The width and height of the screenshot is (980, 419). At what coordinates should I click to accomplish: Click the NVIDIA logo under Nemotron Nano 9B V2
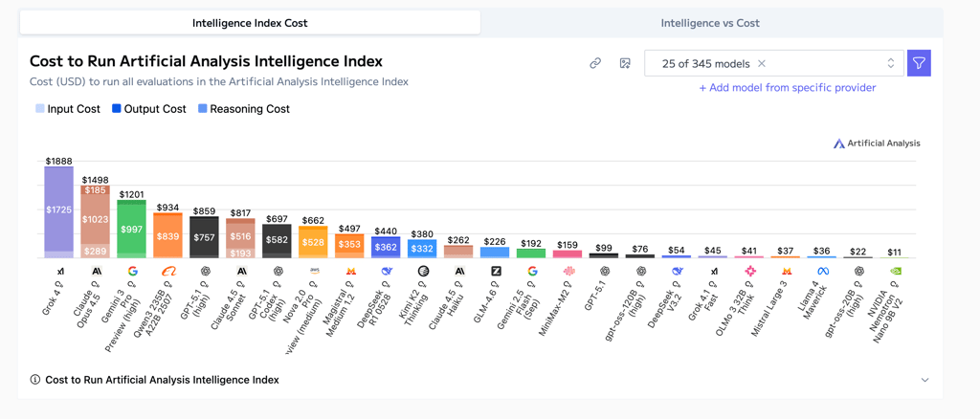895,271
